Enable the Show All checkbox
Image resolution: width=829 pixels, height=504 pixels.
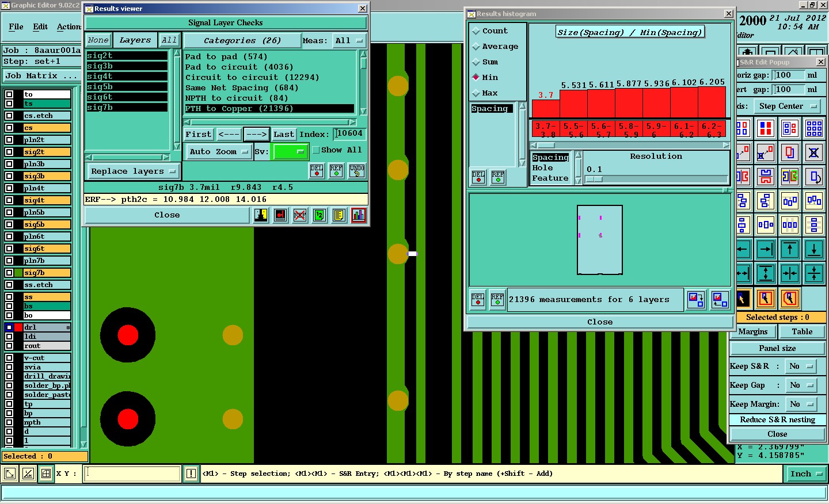[316, 150]
